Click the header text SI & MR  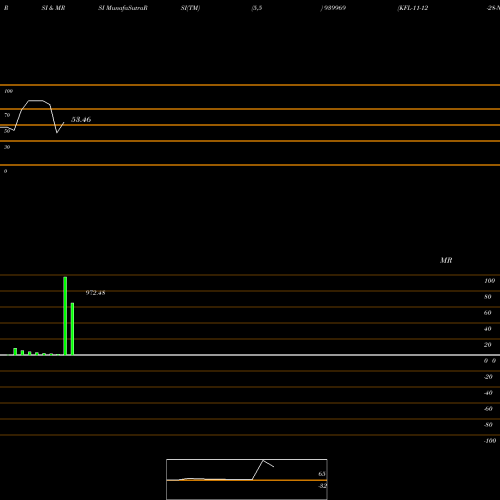coord(53,8)
